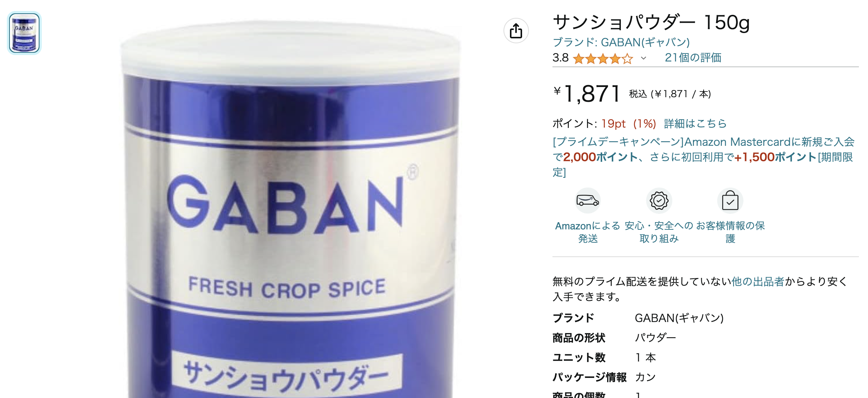Click the 安心・安全への取り組み label text
This screenshot has width=868, height=398.
(659, 232)
